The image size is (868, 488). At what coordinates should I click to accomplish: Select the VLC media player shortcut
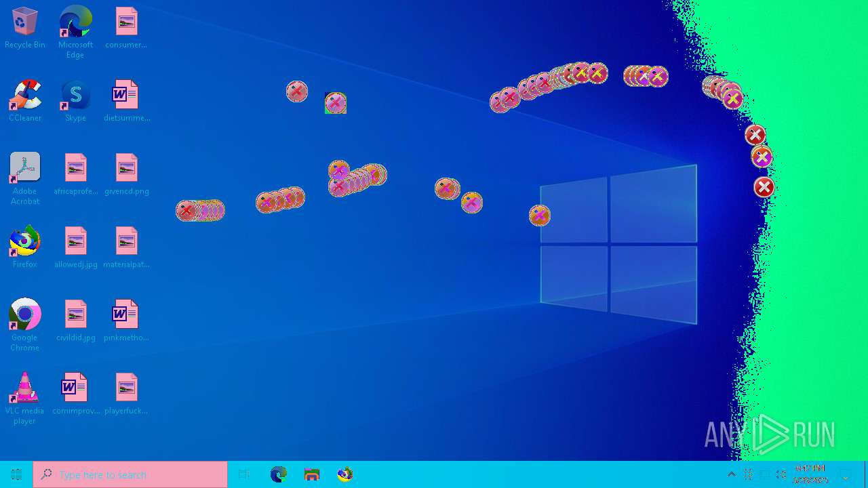pyautogui.click(x=24, y=398)
